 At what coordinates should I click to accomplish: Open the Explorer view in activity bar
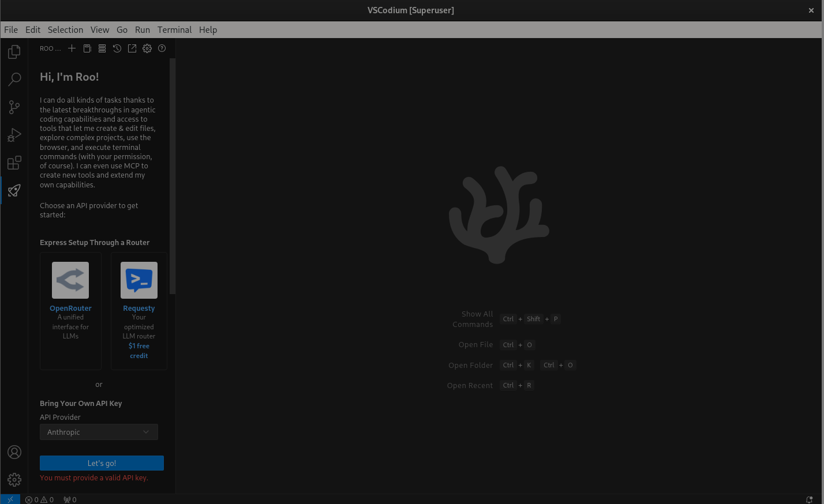14,52
